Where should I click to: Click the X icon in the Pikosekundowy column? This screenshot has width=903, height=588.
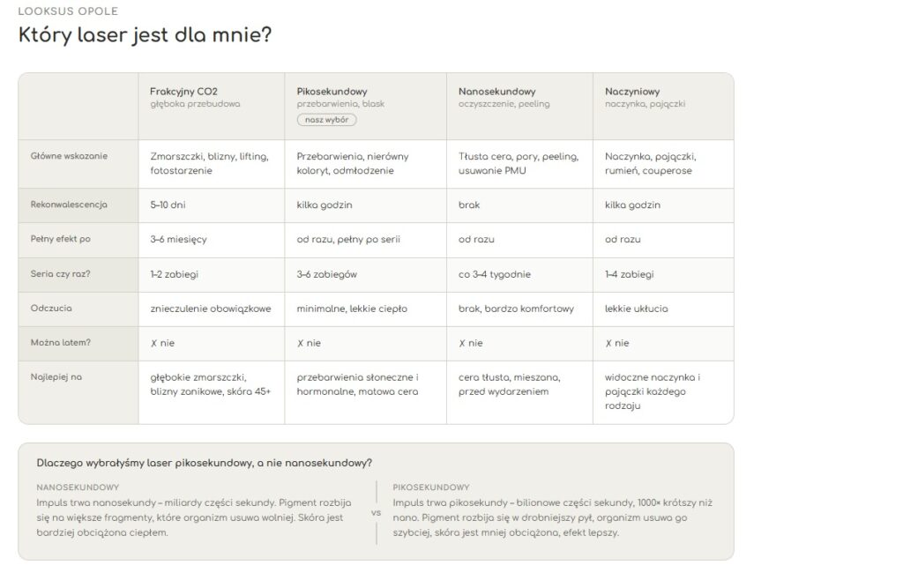(x=301, y=343)
